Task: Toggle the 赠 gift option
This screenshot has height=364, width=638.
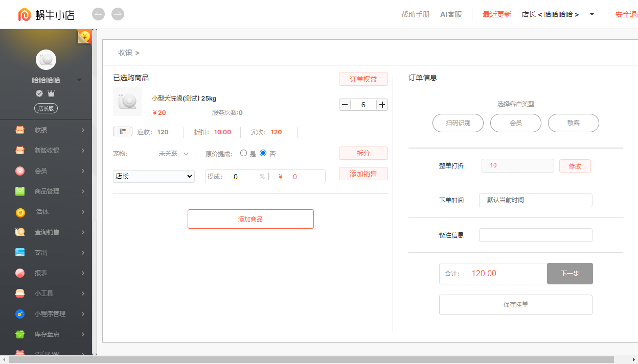Action: tap(123, 132)
